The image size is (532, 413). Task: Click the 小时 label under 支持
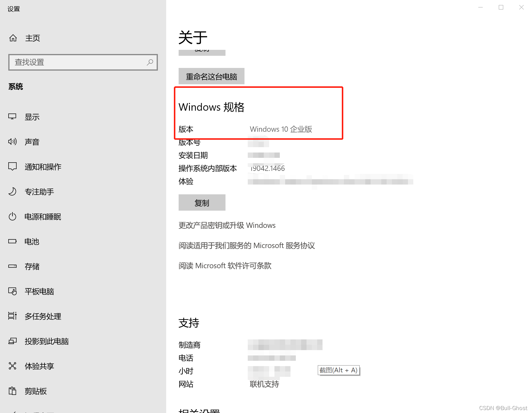[x=186, y=371]
